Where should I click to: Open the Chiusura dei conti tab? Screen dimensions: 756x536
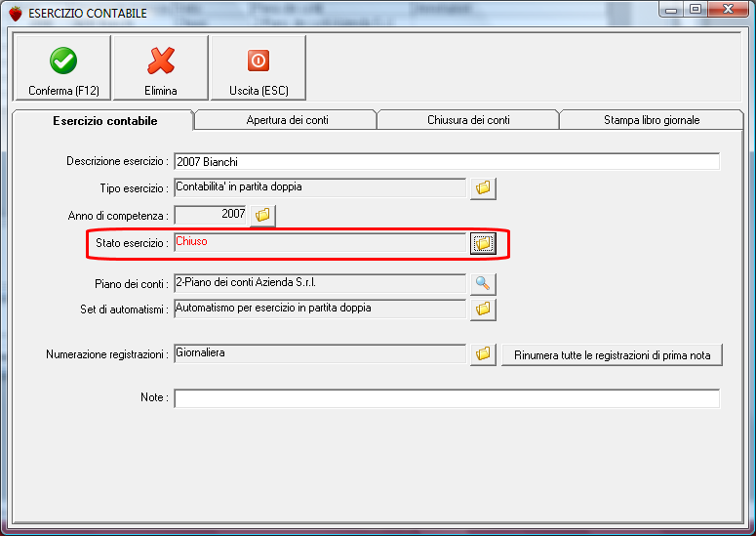click(x=468, y=120)
